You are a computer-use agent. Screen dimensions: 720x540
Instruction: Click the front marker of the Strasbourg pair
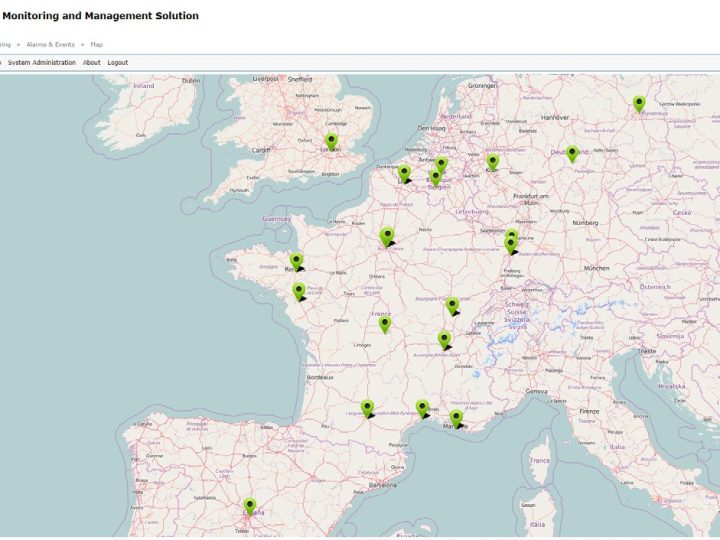[511, 244]
